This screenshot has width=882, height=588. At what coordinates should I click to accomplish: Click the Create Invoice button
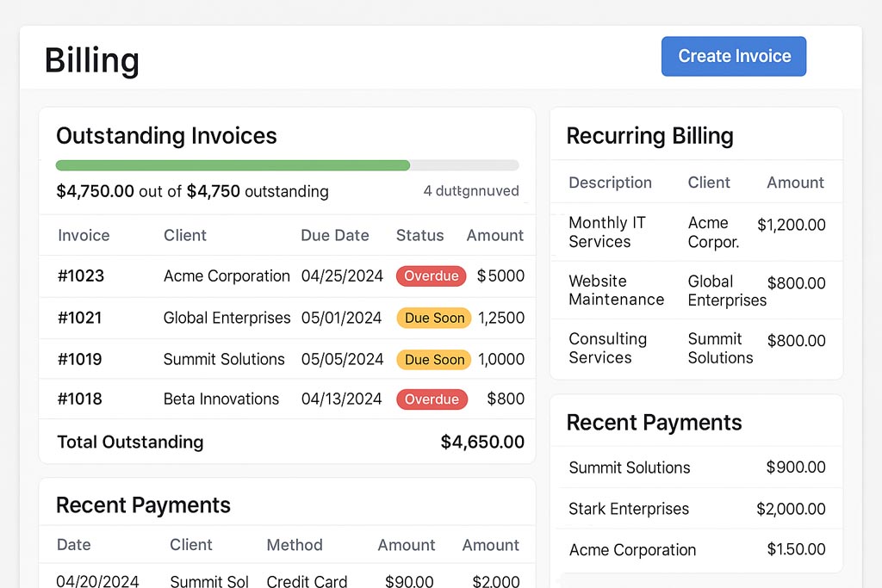(x=734, y=56)
